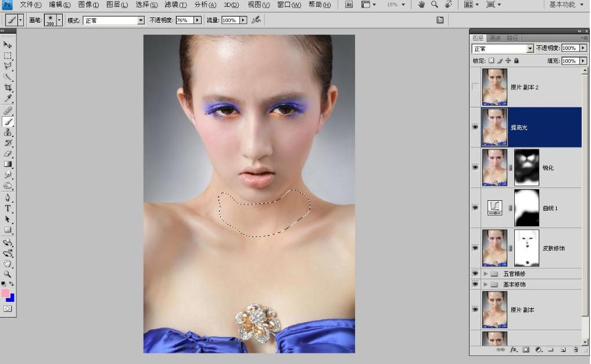Select the Pen tool
Viewport: 591px width, 364px height.
(x=8, y=197)
